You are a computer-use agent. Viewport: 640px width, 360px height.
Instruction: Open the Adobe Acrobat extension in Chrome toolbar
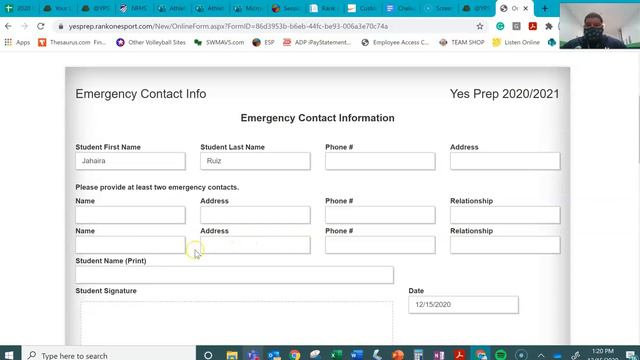click(x=533, y=26)
